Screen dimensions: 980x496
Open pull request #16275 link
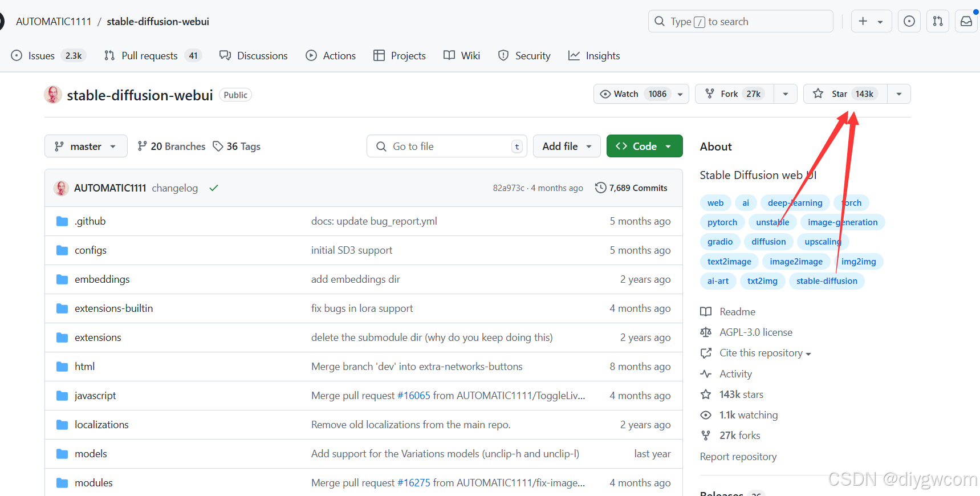[x=414, y=483]
